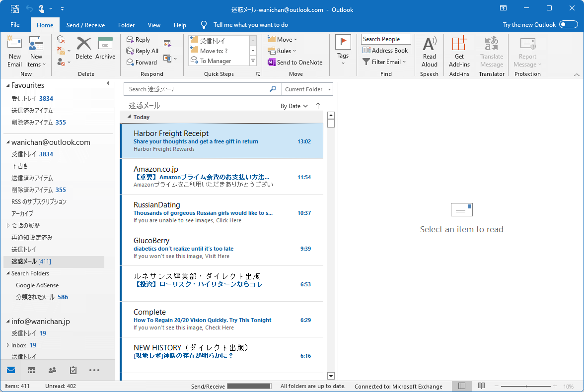The image size is (584, 392).
Task: Expand the Inbox under info@wanichan.jp
Action: [9, 345]
